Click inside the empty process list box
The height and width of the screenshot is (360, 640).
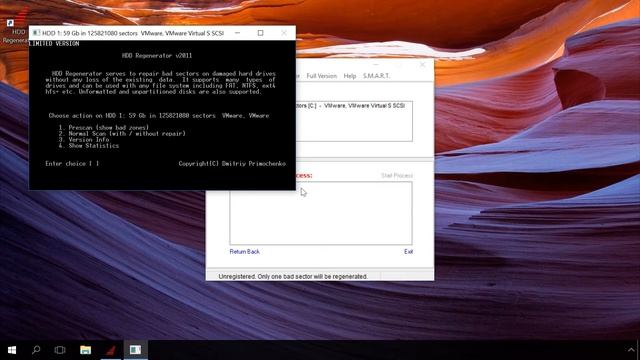pyautogui.click(x=321, y=213)
